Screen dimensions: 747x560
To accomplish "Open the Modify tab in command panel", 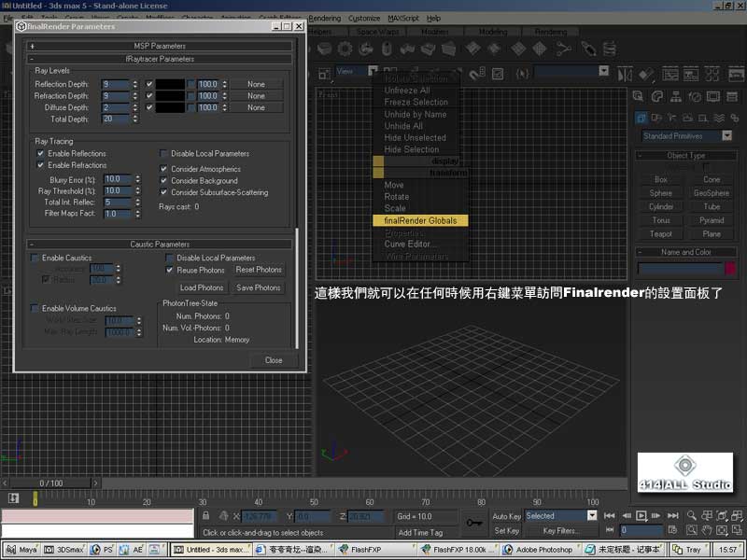I will (x=657, y=97).
